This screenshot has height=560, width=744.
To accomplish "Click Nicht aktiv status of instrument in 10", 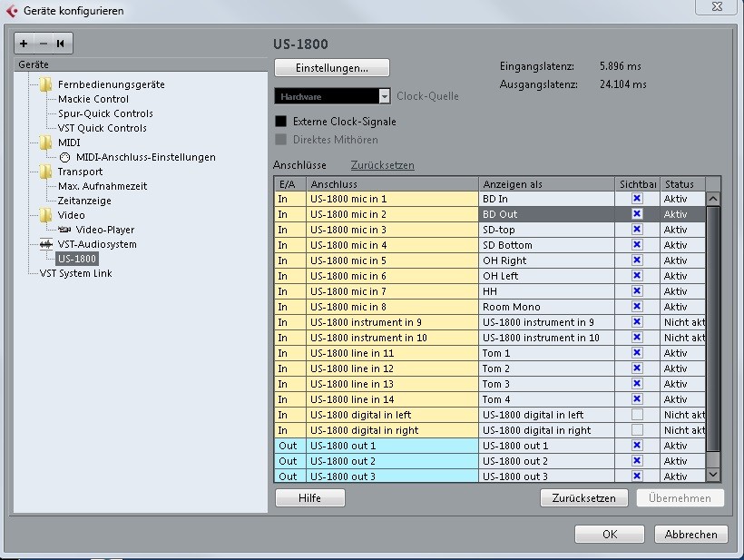I will tap(683, 338).
